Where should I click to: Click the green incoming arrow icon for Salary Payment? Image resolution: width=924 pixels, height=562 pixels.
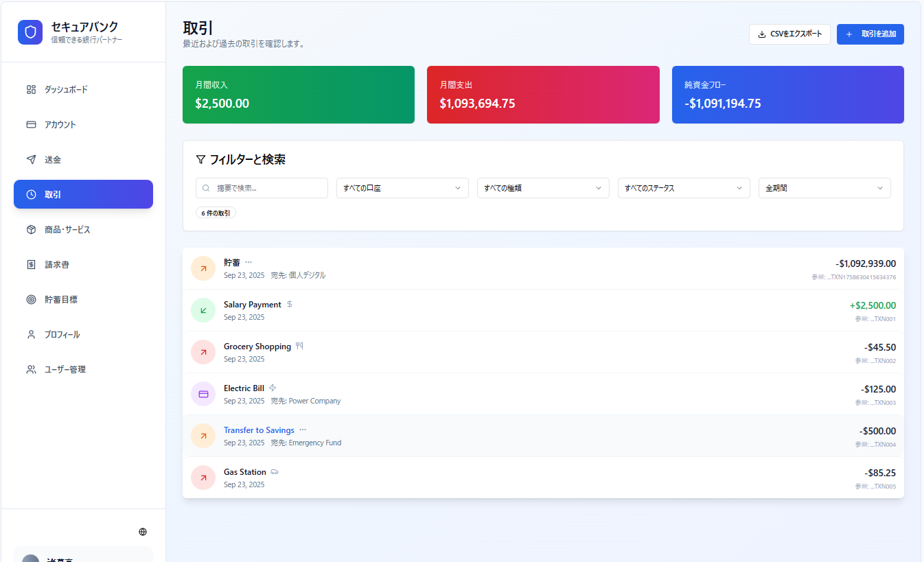203,310
